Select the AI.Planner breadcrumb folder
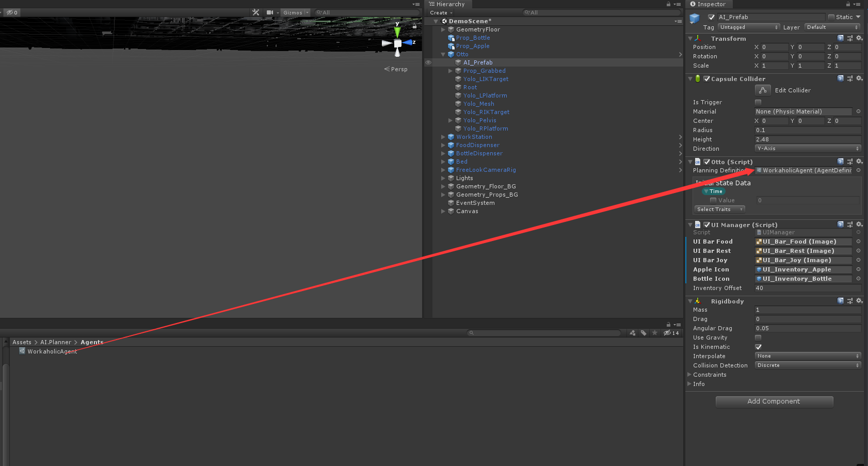 click(56, 342)
